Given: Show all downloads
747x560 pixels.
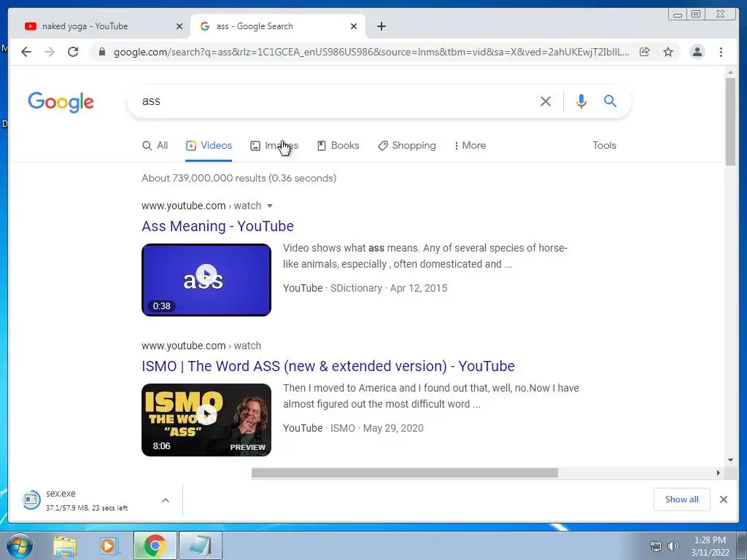Looking at the screenshot, I should pyautogui.click(x=682, y=499).
